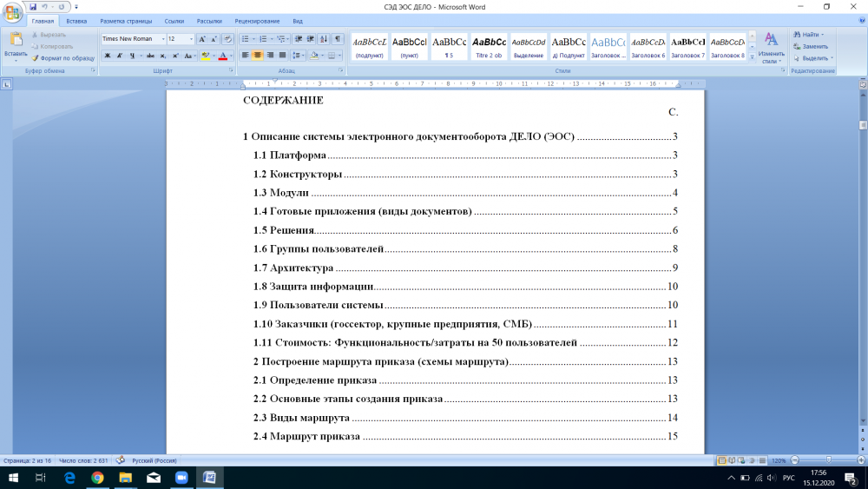Open File Explorer from the taskbar
This screenshot has height=489, width=868.
pos(126,478)
